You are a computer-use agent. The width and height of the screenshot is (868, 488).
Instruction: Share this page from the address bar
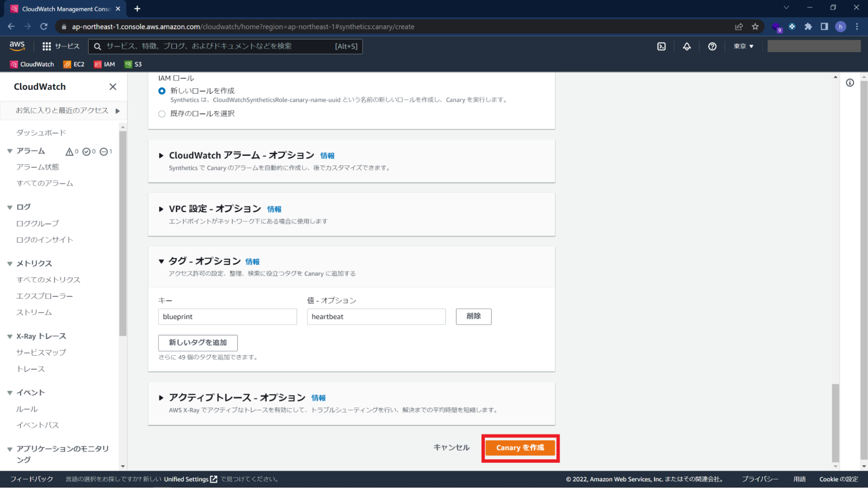point(739,26)
